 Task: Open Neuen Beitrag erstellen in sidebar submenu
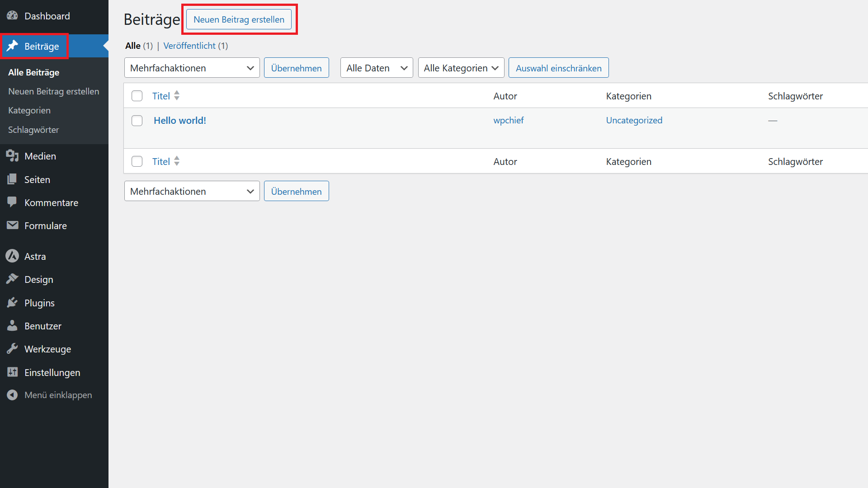(x=53, y=91)
